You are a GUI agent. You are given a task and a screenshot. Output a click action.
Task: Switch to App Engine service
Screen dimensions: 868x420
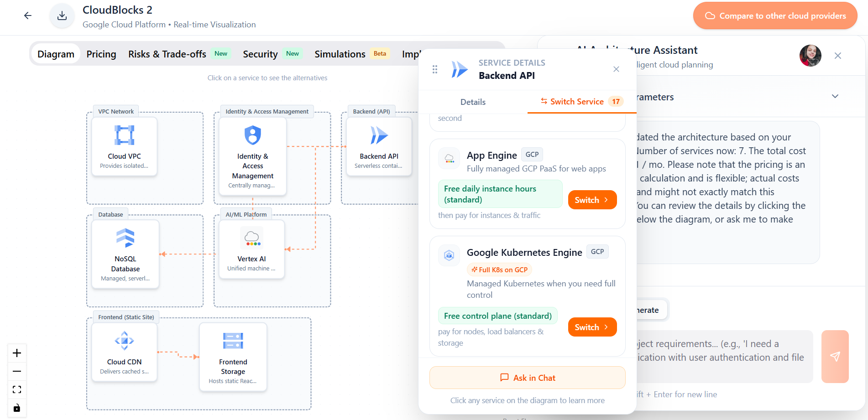592,200
